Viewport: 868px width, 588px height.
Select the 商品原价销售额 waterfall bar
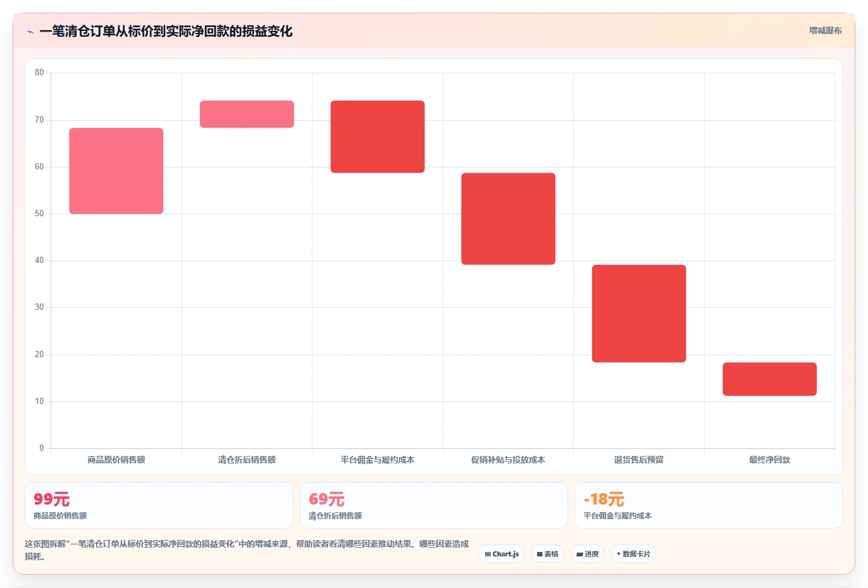click(x=116, y=171)
